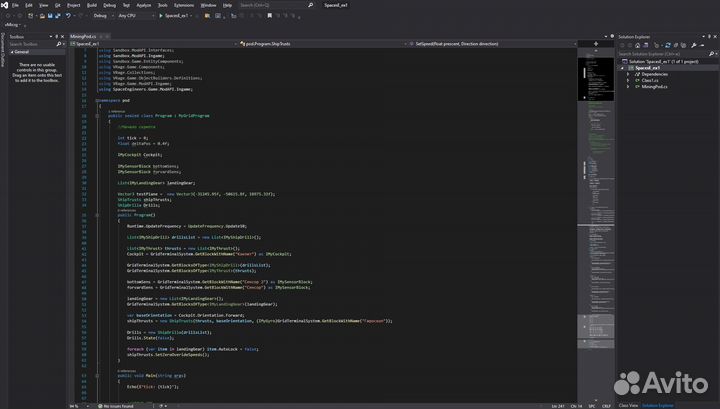Open the Help menu

227,5
